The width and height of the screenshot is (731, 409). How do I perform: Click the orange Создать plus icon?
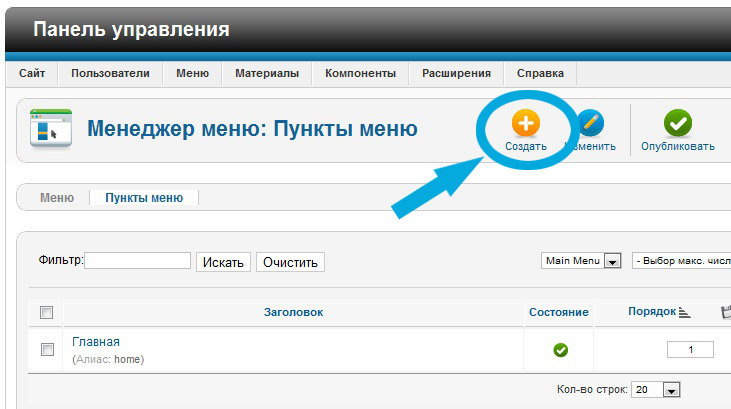(x=525, y=123)
